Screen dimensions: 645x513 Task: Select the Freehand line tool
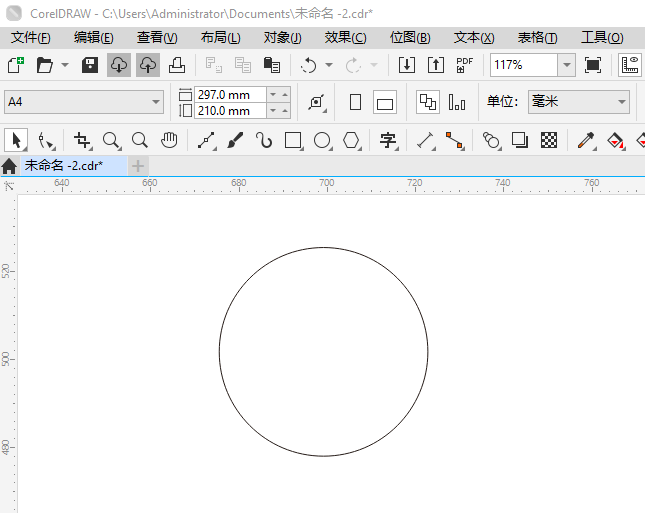pyautogui.click(x=206, y=141)
